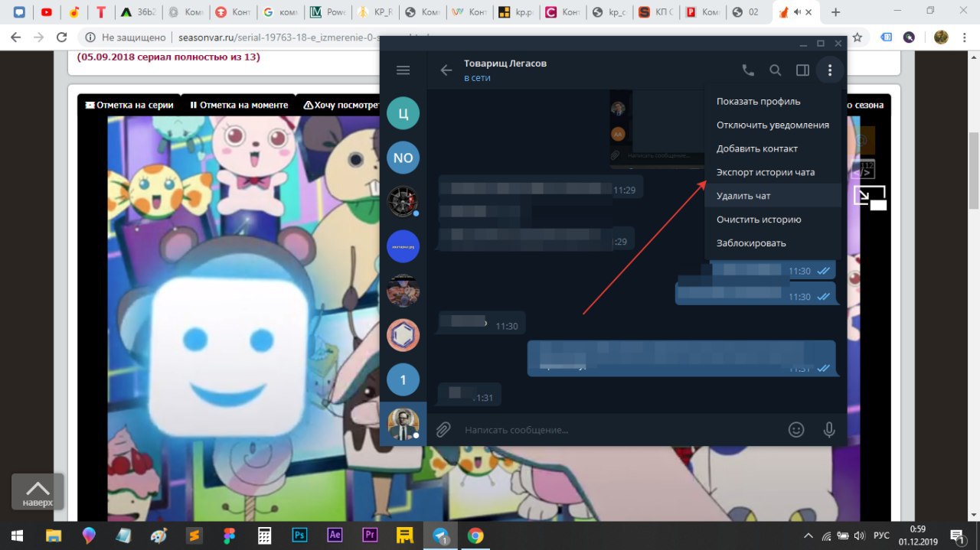Click Отметка на серии on the video player

(x=129, y=105)
